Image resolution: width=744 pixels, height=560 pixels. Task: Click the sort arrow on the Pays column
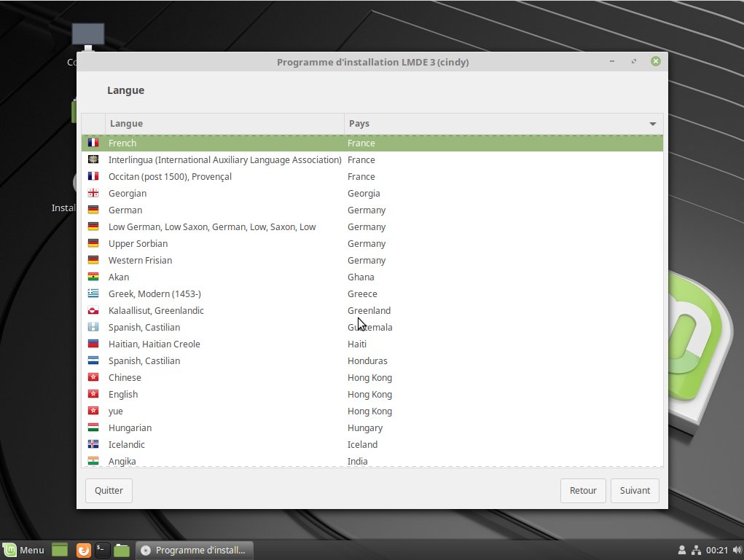(x=653, y=124)
